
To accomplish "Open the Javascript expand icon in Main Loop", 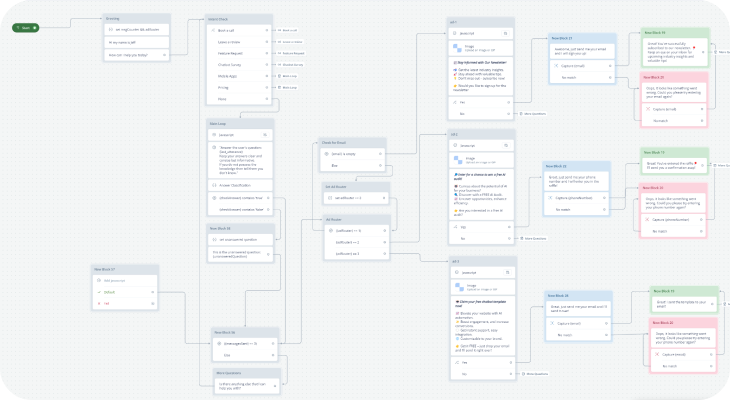I will click(265, 135).
